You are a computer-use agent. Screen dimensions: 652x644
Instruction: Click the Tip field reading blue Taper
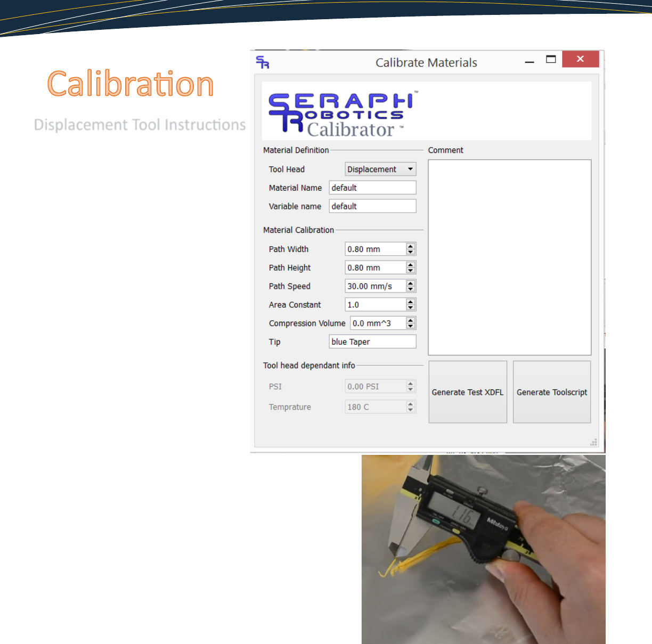pyautogui.click(x=372, y=341)
